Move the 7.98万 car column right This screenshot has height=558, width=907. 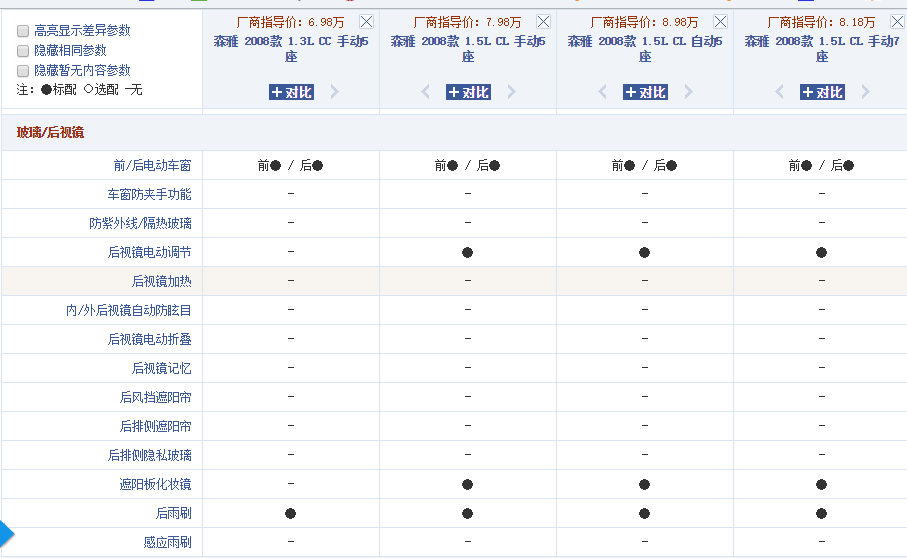pos(512,92)
